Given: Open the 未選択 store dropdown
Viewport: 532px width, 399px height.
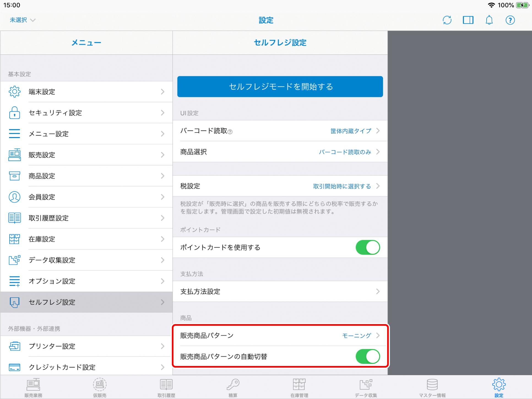Looking at the screenshot, I should coord(23,20).
